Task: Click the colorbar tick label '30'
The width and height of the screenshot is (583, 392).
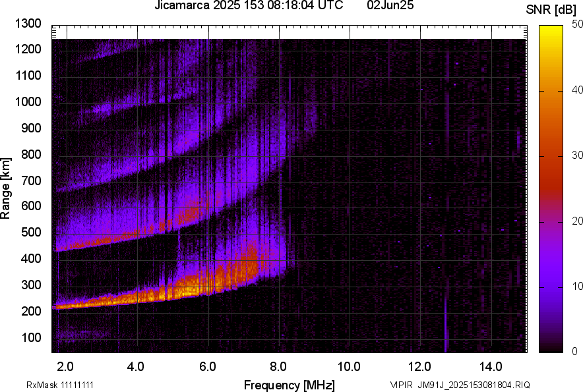Action: click(577, 155)
